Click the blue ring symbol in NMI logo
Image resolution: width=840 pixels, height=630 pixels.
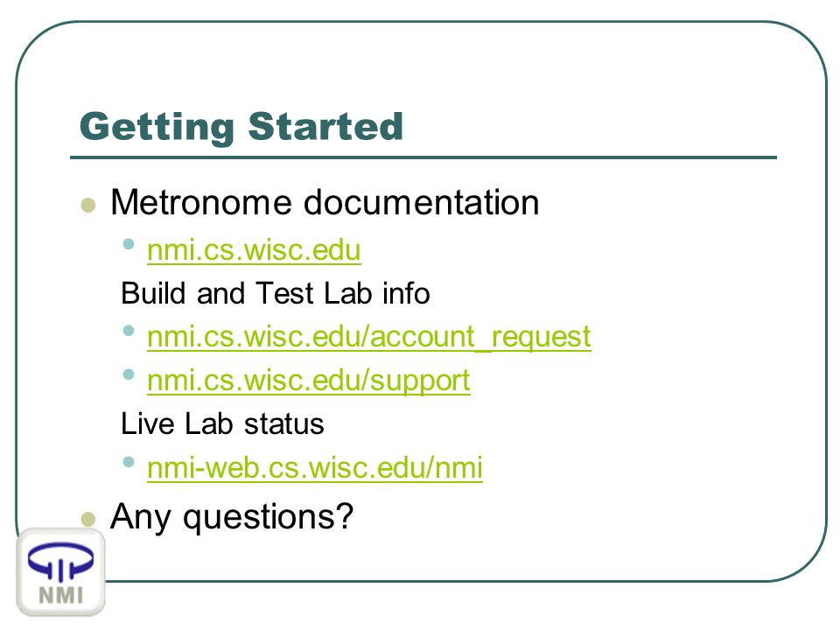tap(60, 561)
